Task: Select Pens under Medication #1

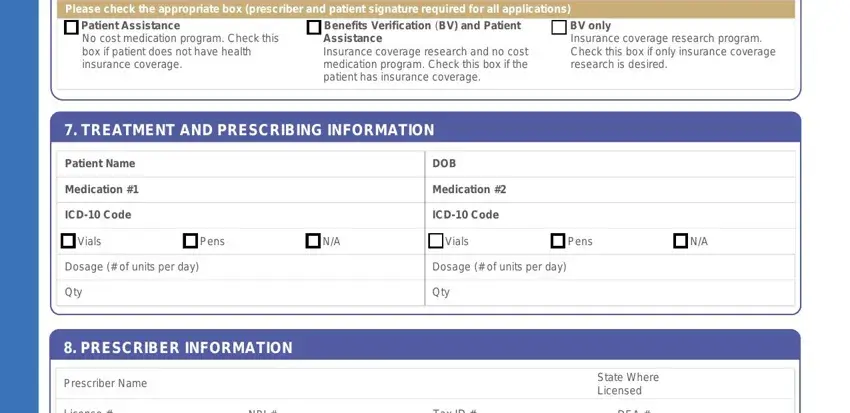Action: click(x=190, y=241)
